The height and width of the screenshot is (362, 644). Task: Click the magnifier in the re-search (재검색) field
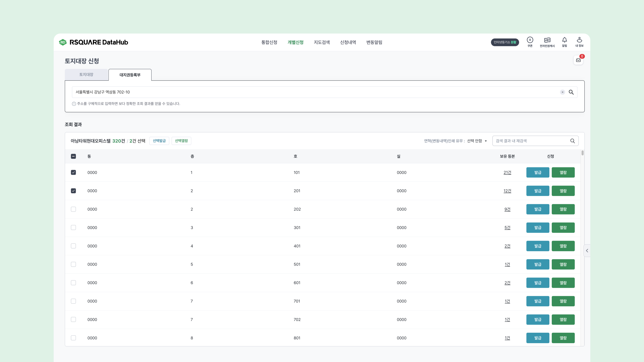tap(572, 141)
